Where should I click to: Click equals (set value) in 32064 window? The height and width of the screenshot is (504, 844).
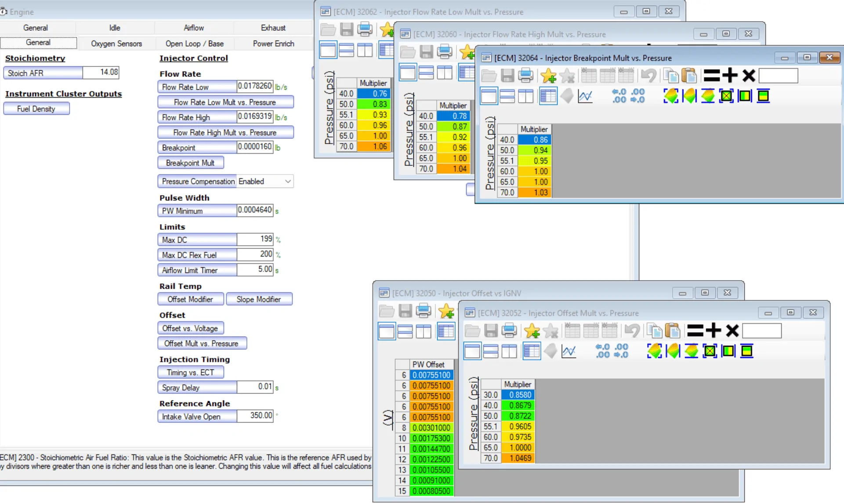[711, 76]
